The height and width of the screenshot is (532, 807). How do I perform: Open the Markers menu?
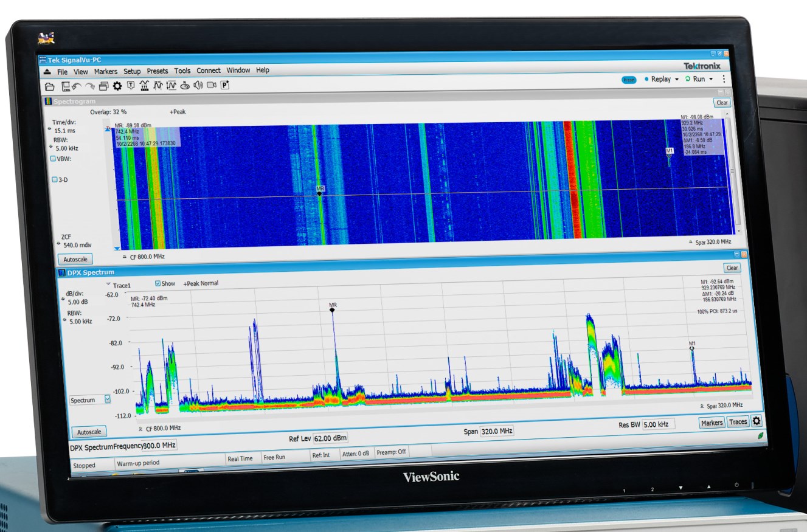105,71
